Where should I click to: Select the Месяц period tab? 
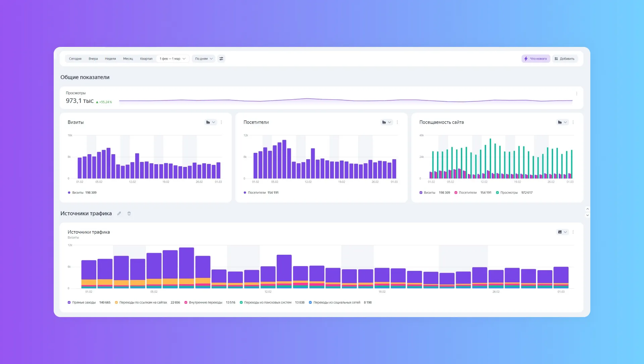(128, 59)
